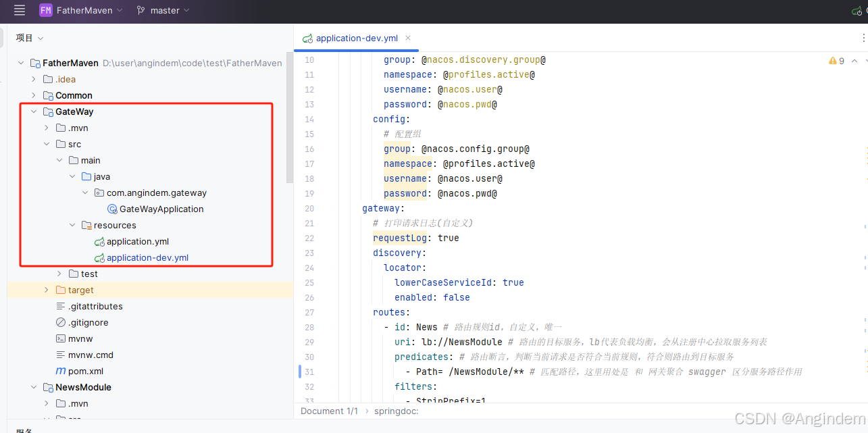Close the application-dev.yml tab
The width and height of the screenshot is (868, 433).
pos(408,39)
